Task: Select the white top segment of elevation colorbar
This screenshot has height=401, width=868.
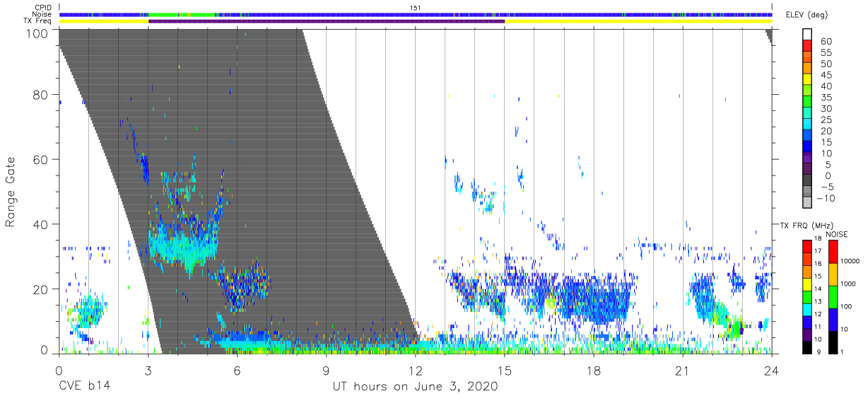Action: click(x=807, y=35)
